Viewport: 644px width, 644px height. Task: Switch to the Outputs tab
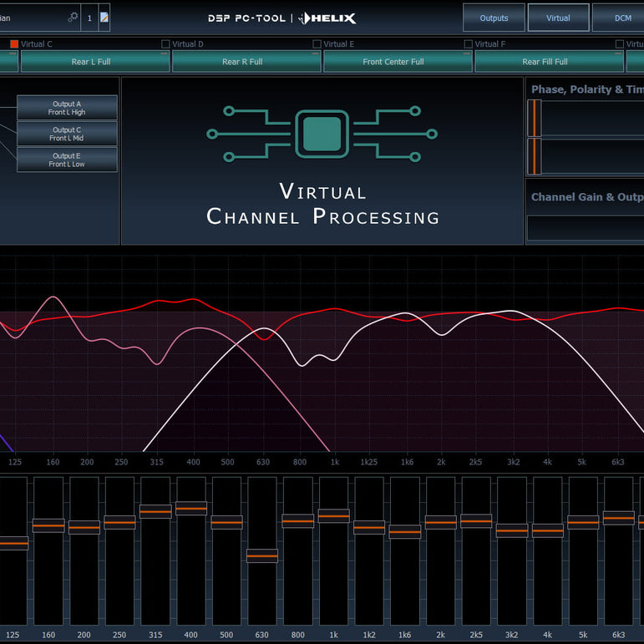click(x=494, y=18)
